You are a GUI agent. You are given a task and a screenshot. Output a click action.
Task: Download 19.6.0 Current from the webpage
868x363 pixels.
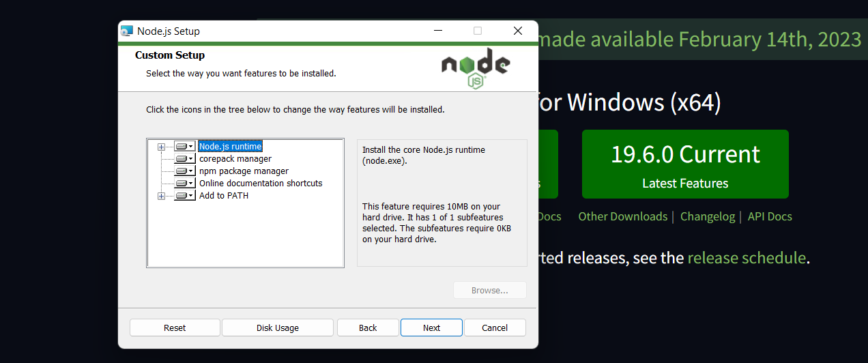(685, 164)
